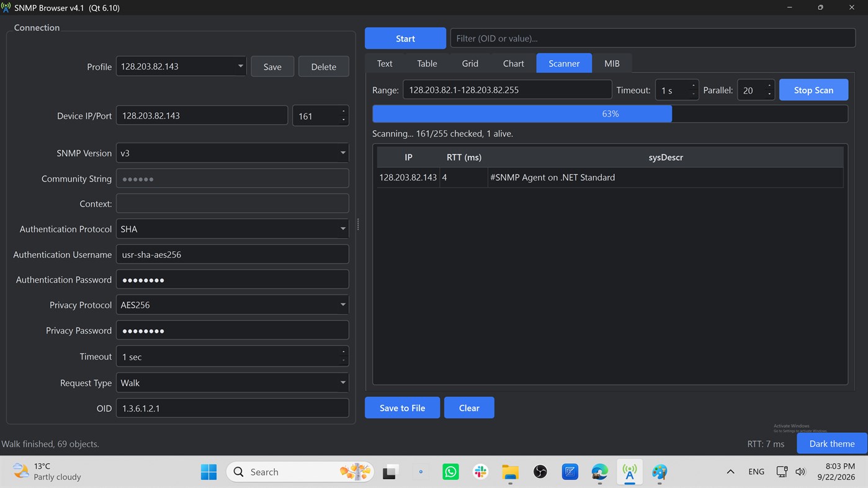This screenshot has height=488, width=868.
Task: Click the ENG language indicator
Action: click(756, 472)
